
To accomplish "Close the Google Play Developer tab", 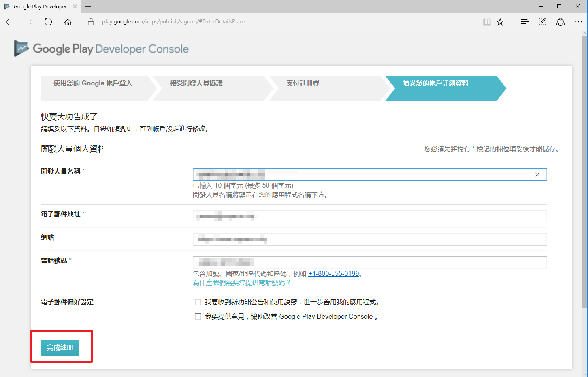I will (x=75, y=6).
